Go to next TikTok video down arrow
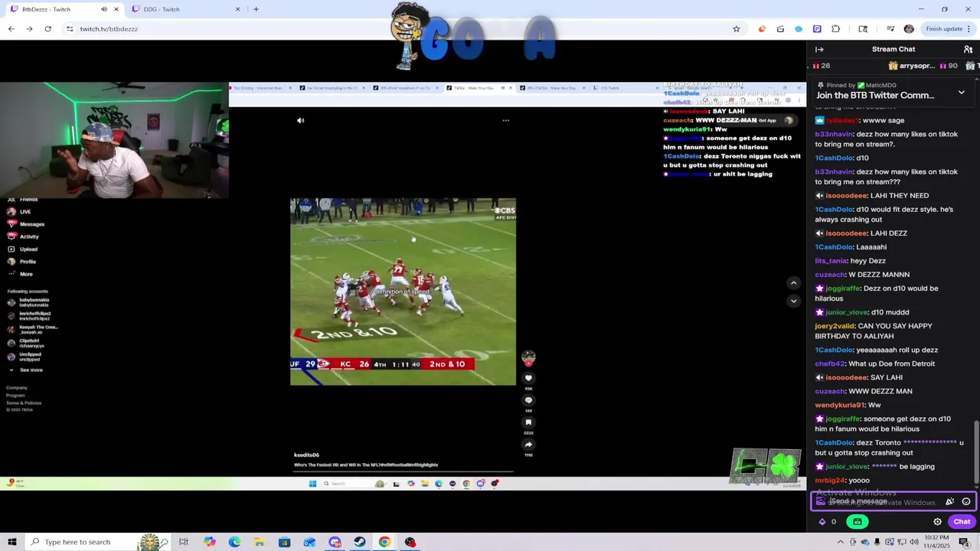Viewport: 980px width, 551px height. (x=793, y=301)
